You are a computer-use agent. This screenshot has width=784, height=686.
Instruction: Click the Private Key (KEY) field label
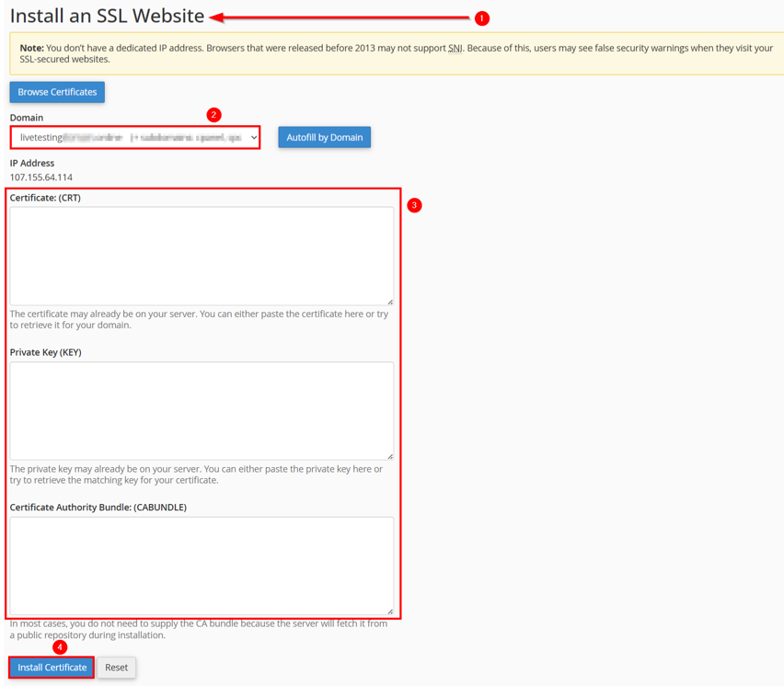click(46, 352)
